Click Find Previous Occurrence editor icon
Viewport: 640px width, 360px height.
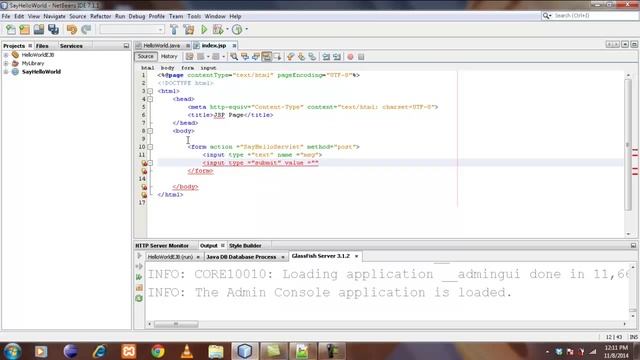click(245, 57)
